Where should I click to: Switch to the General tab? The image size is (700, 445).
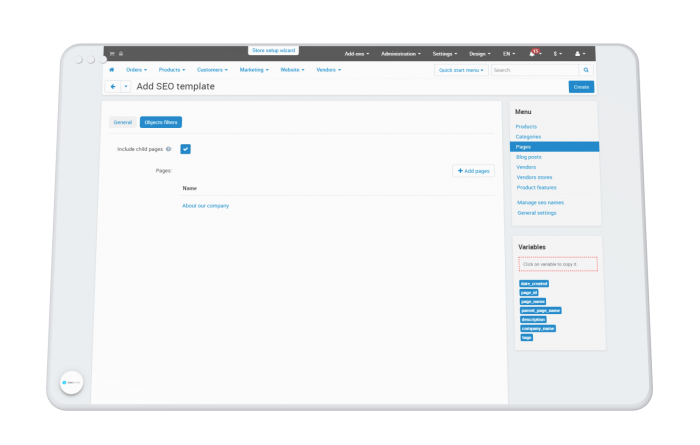click(x=123, y=122)
